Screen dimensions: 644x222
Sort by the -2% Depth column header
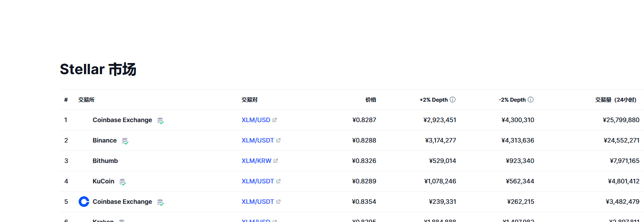coord(512,100)
